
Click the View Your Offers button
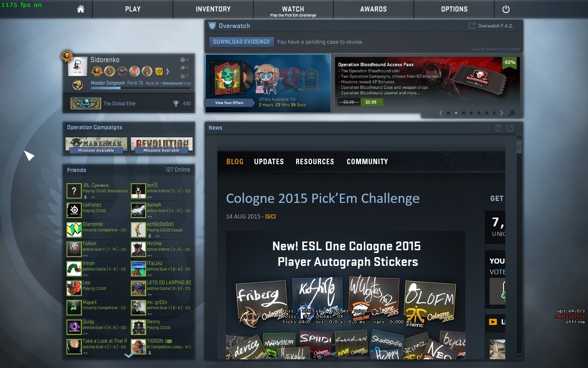(x=230, y=103)
